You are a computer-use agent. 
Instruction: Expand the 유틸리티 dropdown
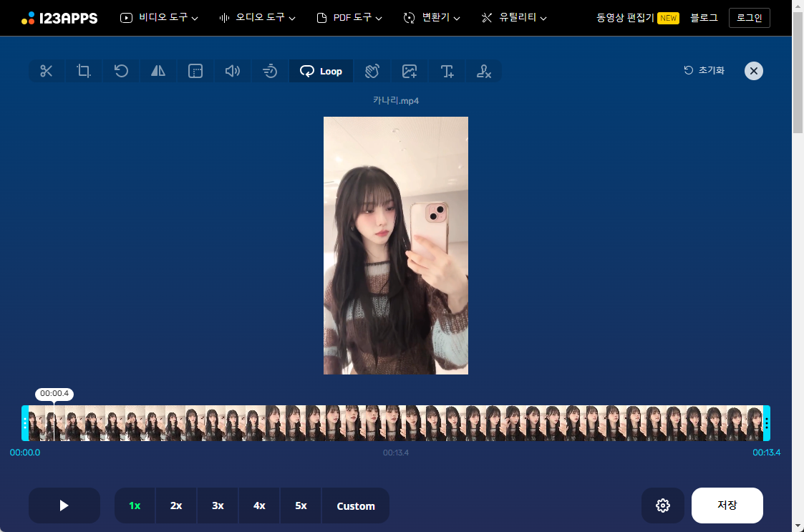pyautogui.click(x=514, y=18)
